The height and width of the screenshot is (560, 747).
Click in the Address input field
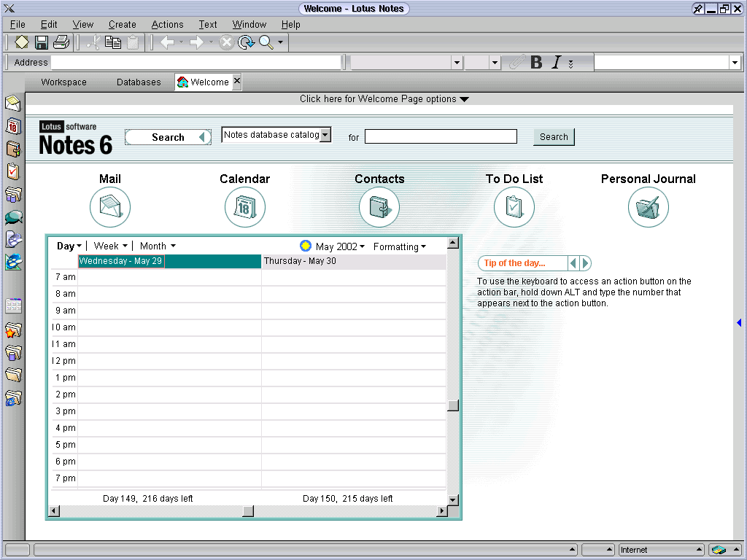point(196,63)
